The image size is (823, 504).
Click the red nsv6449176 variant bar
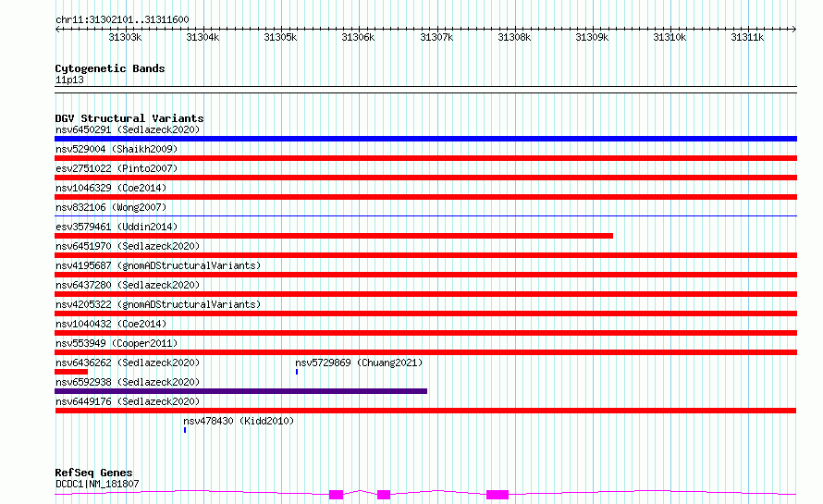(425, 411)
